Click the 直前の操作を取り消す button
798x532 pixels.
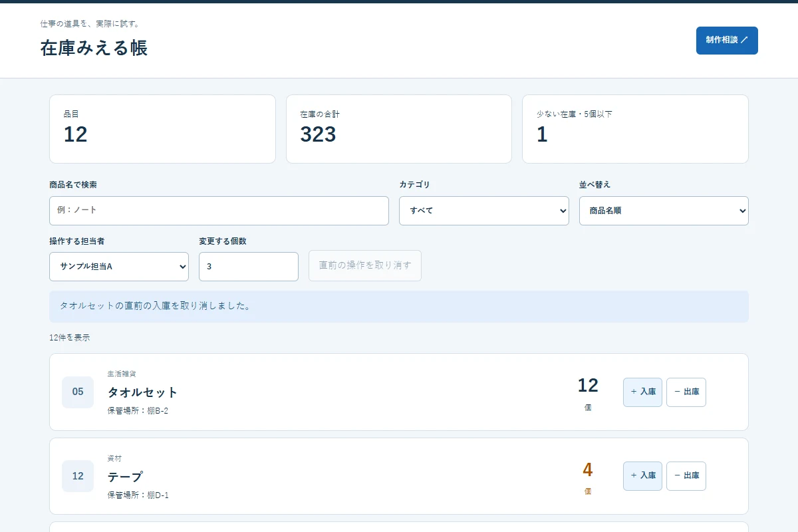365,265
